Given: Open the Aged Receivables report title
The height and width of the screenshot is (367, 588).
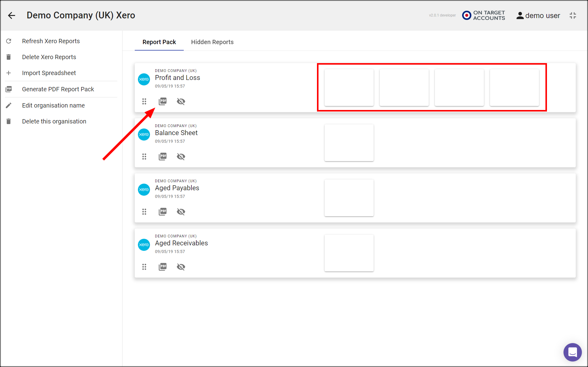Looking at the screenshot, I should pyautogui.click(x=181, y=243).
